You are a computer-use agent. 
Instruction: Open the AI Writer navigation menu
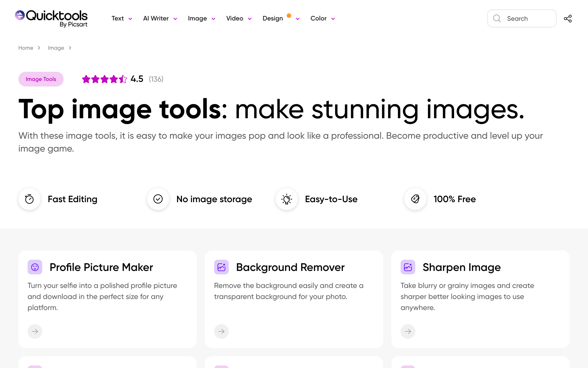coord(156,18)
